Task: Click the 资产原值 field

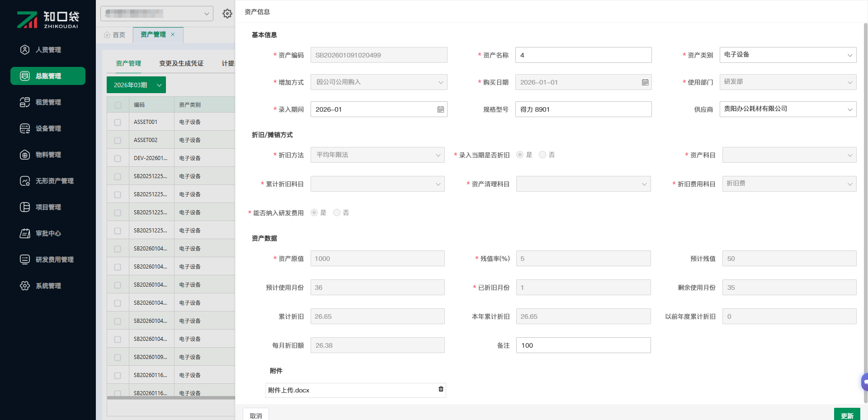Action: pyautogui.click(x=377, y=258)
